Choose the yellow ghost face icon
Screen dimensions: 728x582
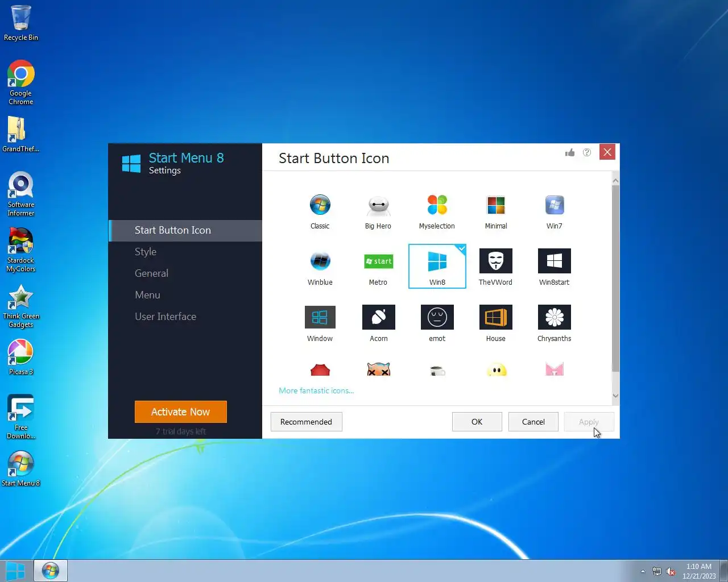pyautogui.click(x=497, y=369)
